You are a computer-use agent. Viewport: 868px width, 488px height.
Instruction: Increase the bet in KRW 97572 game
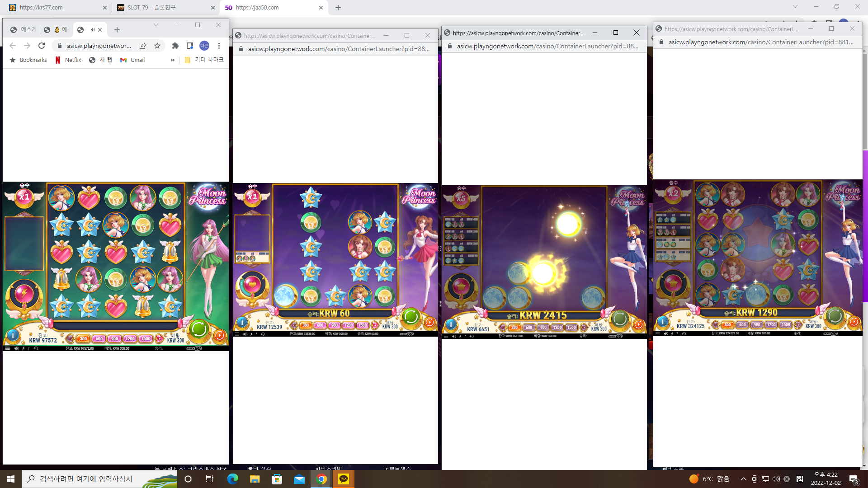[x=159, y=338]
